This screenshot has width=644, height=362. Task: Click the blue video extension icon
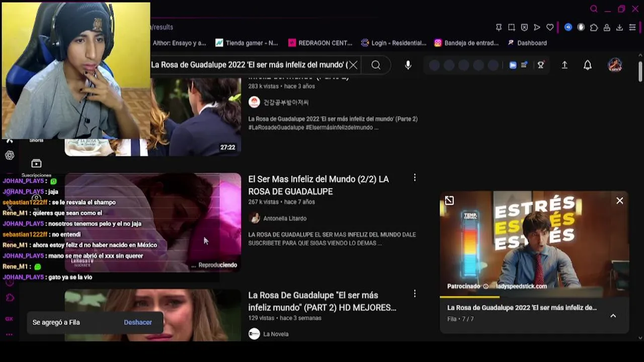513,65
